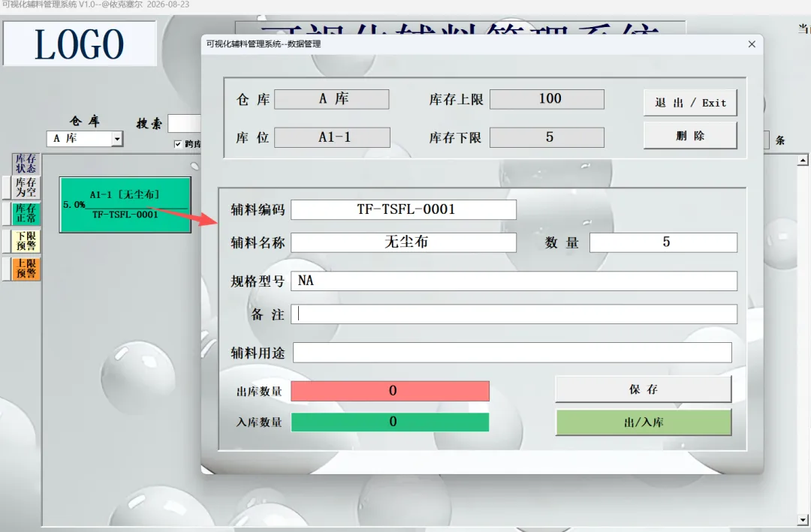Click the 搜索 search input in main window
Image resolution: width=811 pixels, height=532 pixels.
tap(184, 124)
